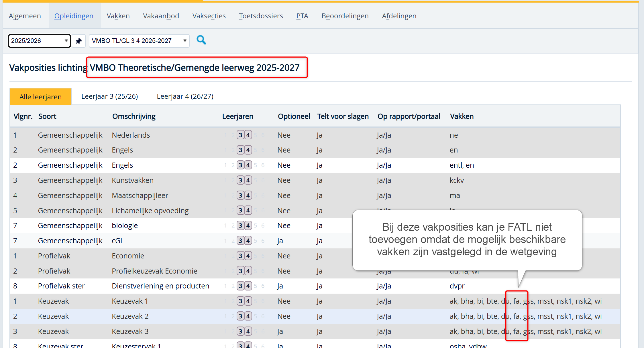Click the pin icon beside school year
Image resolution: width=644 pixels, height=348 pixels.
click(x=78, y=41)
